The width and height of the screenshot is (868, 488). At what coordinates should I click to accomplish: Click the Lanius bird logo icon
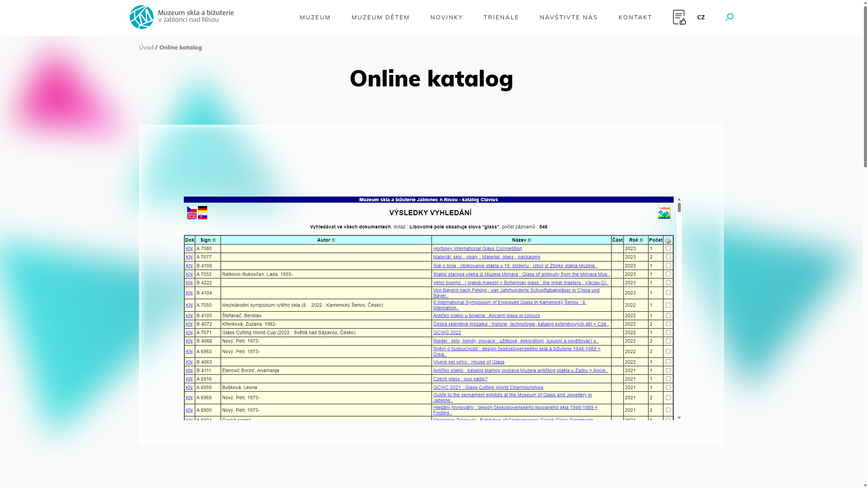pos(664,213)
